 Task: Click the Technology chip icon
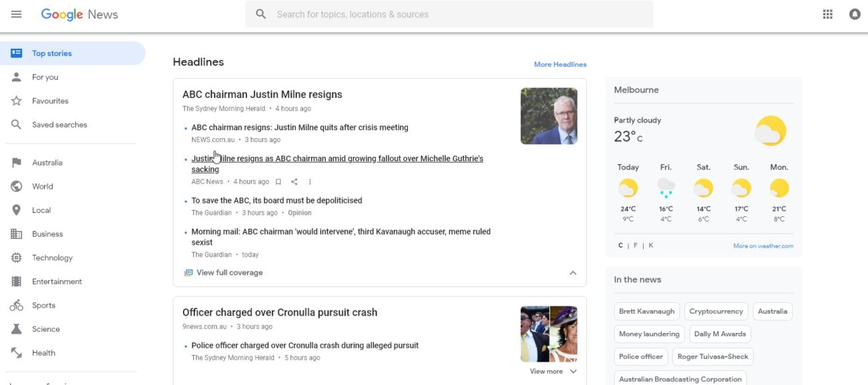[17, 258]
